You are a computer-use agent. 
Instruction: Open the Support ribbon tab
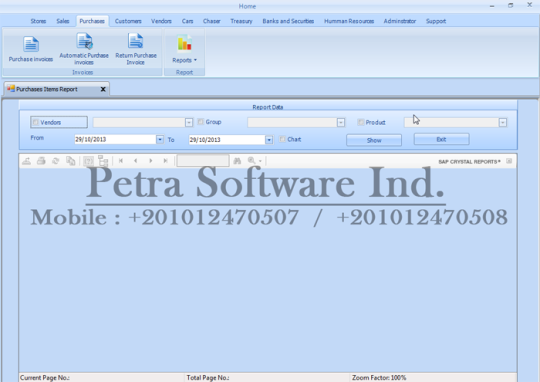tap(436, 21)
